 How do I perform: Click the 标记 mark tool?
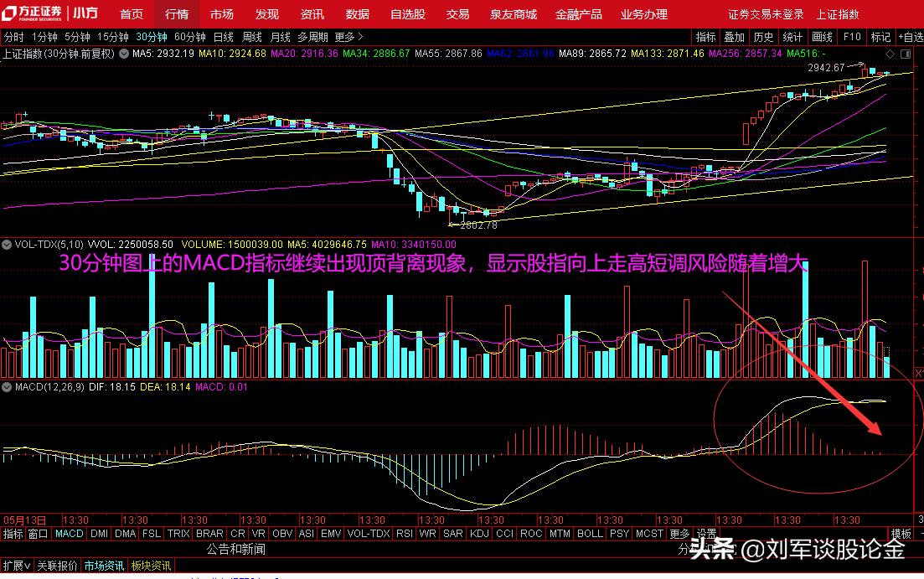pos(881,37)
